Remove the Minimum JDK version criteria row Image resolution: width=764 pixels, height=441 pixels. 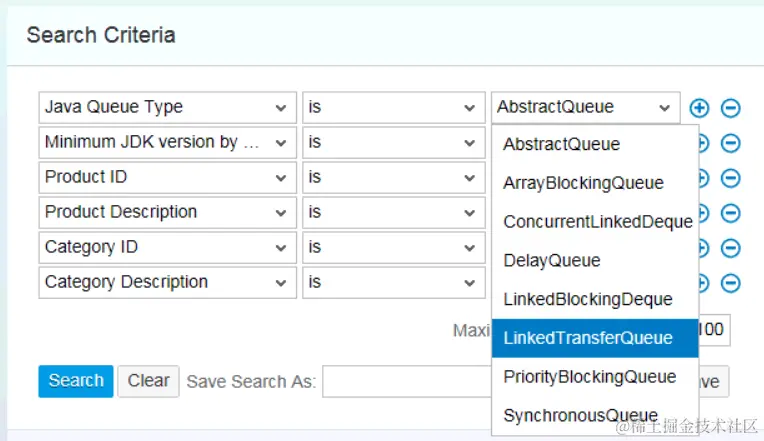[731, 143]
